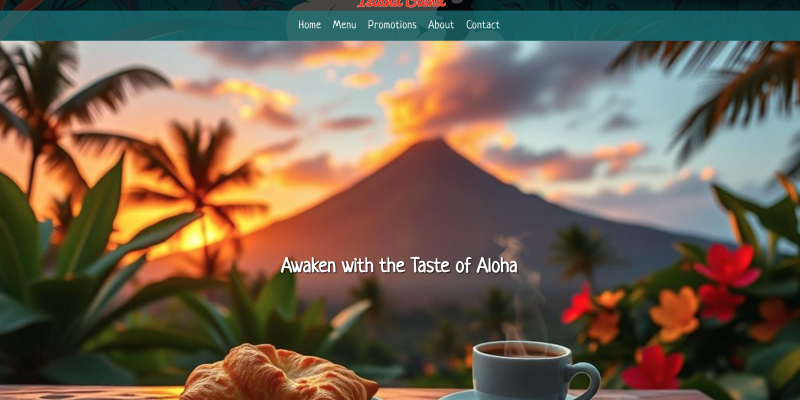
Task: Click the large green leaf at left
Action: tap(92, 214)
